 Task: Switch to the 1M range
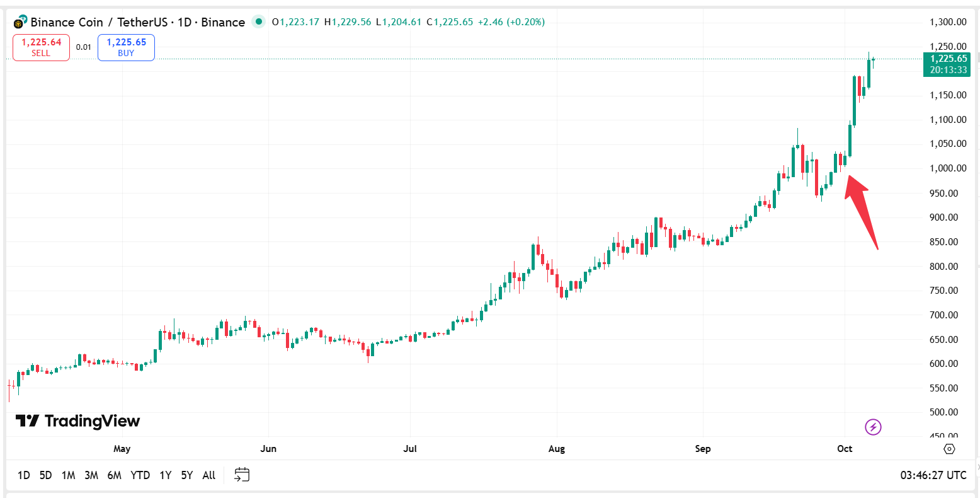point(68,475)
